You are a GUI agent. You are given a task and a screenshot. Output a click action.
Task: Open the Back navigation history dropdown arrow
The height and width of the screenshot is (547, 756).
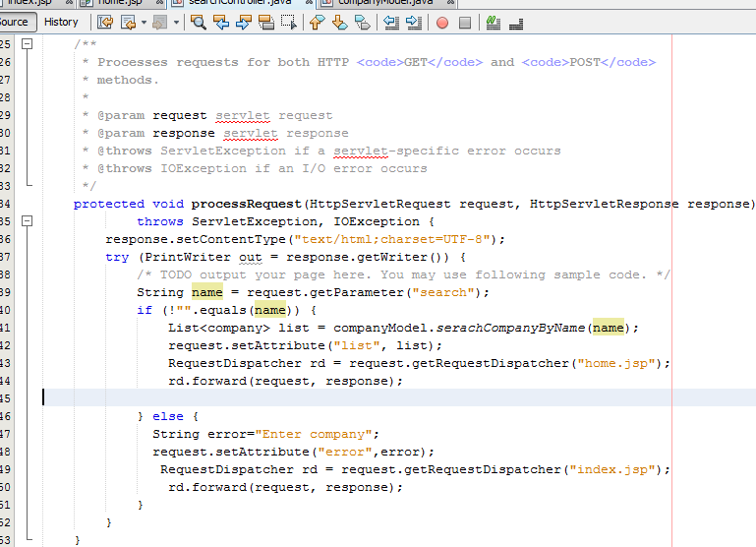(x=144, y=23)
